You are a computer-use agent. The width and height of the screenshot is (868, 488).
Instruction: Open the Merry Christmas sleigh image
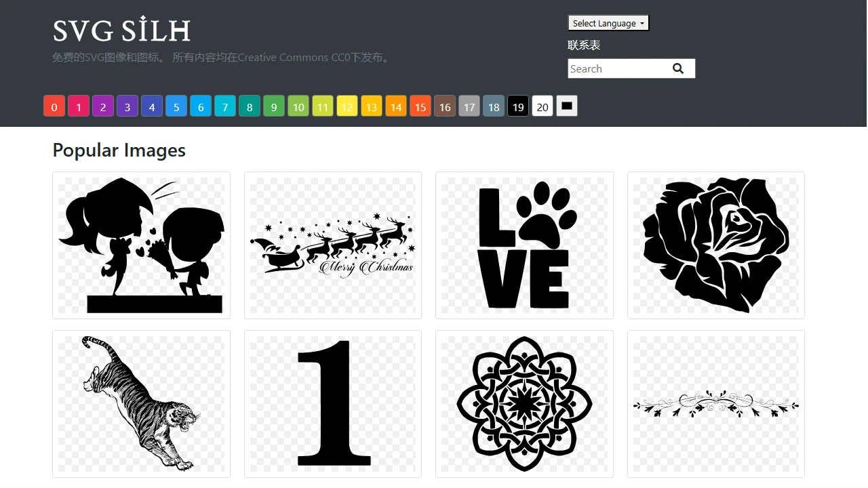pyautogui.click(x=332, y=245)
